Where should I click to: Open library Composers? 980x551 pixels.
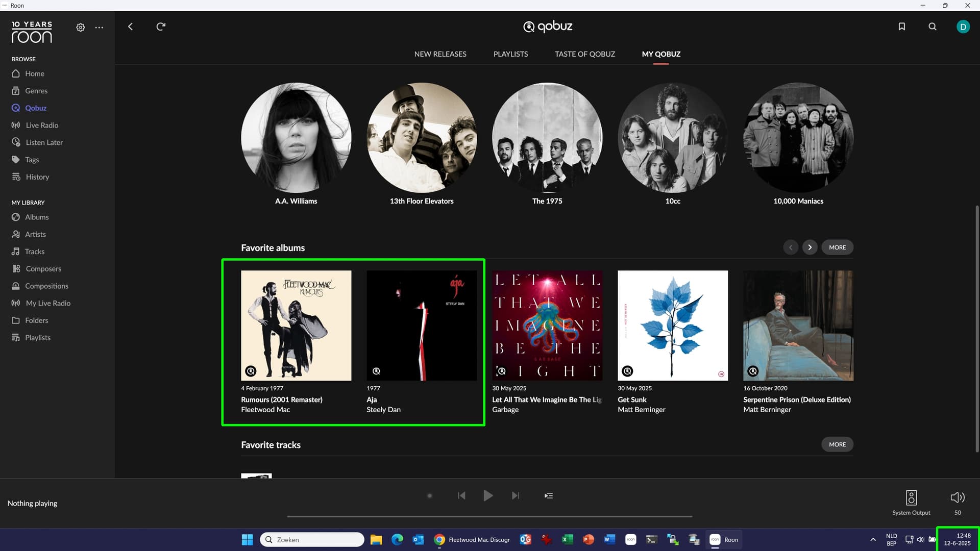click(x=43, y=269)
